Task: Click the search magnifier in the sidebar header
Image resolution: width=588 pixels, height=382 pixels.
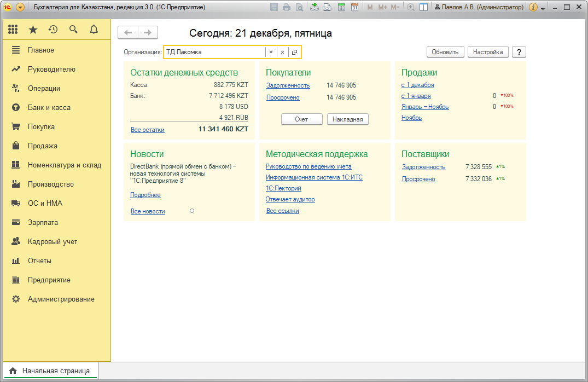Action: point(73,30)
